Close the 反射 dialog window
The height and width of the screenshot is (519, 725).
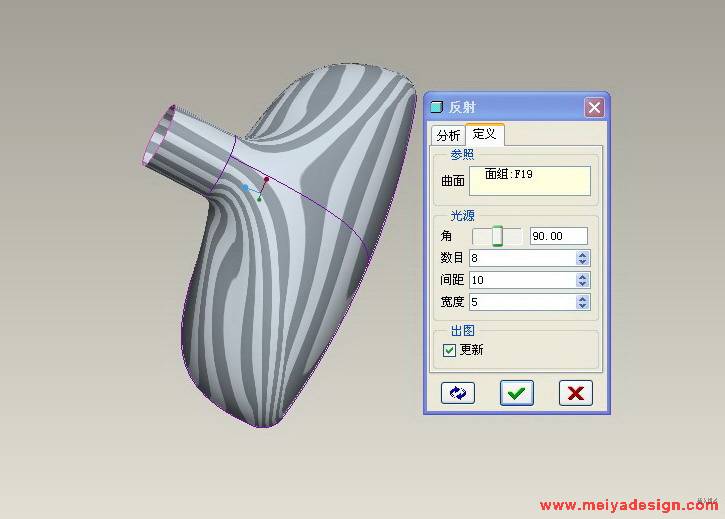[594, 108]
